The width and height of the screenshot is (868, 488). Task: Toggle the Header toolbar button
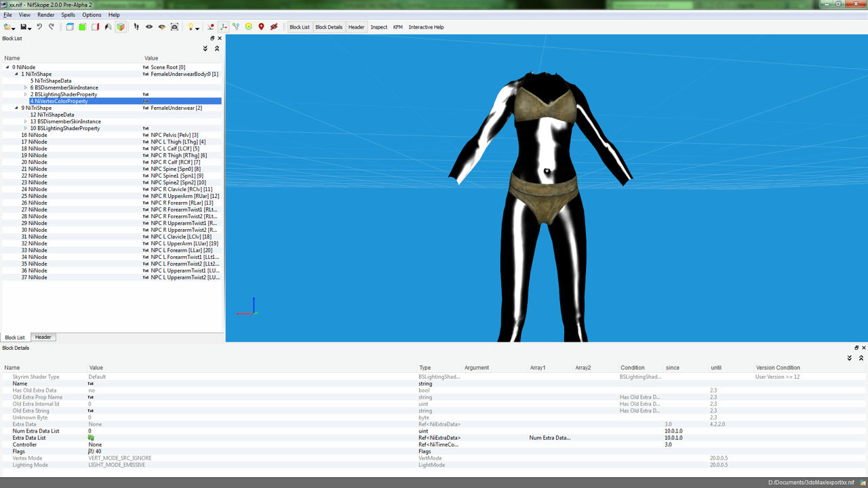[357, 27]
